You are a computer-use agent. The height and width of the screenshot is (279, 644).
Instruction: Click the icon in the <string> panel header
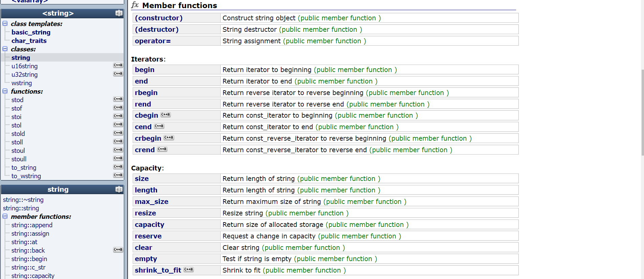click(x=119, y=13)
